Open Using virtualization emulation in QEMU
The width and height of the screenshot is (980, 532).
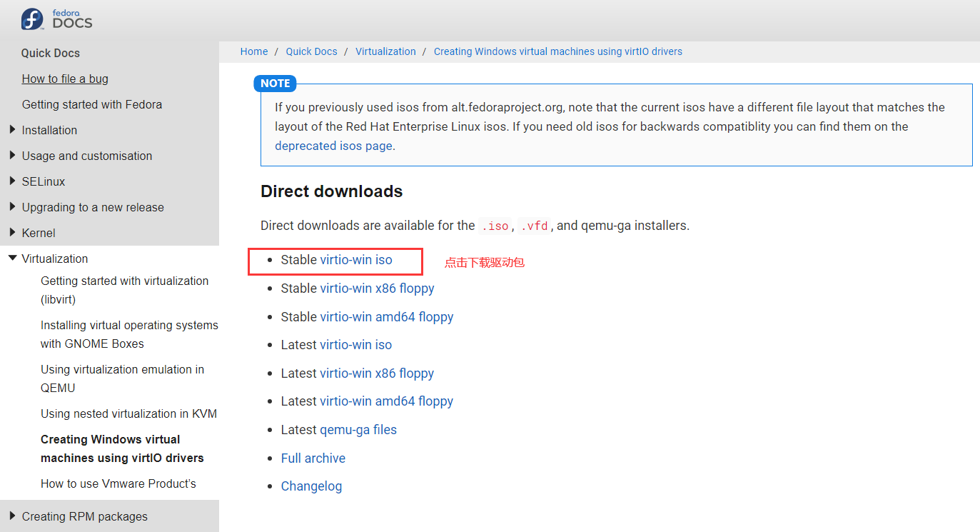click(122, 378)
